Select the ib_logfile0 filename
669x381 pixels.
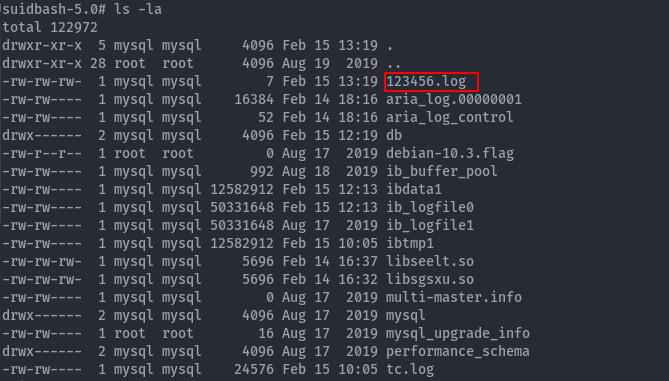[x=430, y=207]
